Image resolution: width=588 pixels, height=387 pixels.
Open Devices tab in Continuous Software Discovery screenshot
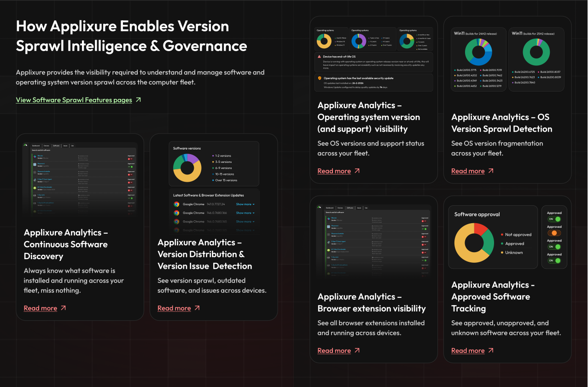click(47, 145)
